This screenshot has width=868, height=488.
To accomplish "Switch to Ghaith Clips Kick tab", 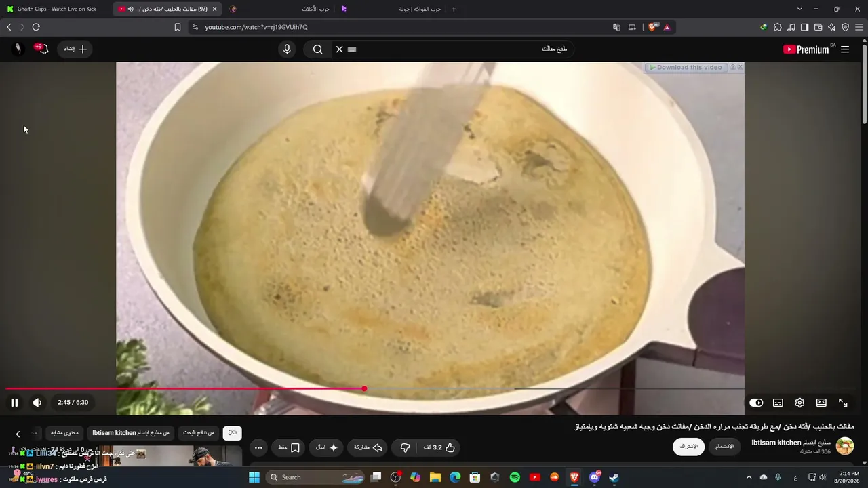I will [56, 9].
